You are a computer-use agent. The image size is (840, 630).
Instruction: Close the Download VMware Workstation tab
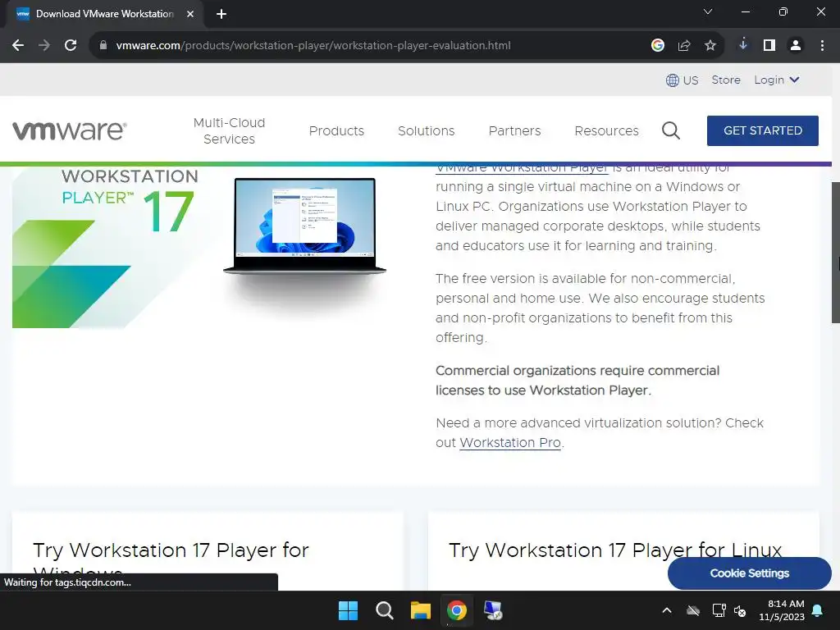click(x=190, y=14)
